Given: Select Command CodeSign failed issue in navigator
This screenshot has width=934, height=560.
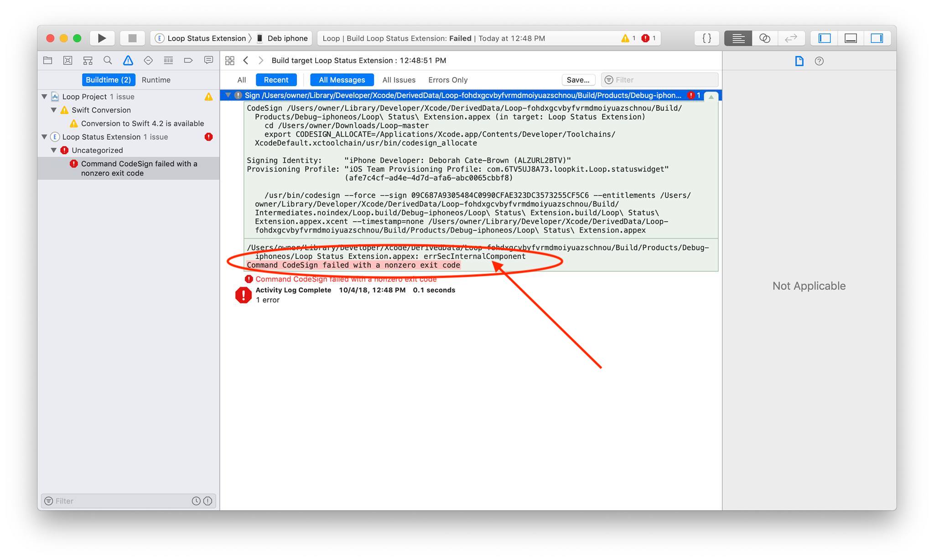Looking at the screenshot, I should pos(129,168).
